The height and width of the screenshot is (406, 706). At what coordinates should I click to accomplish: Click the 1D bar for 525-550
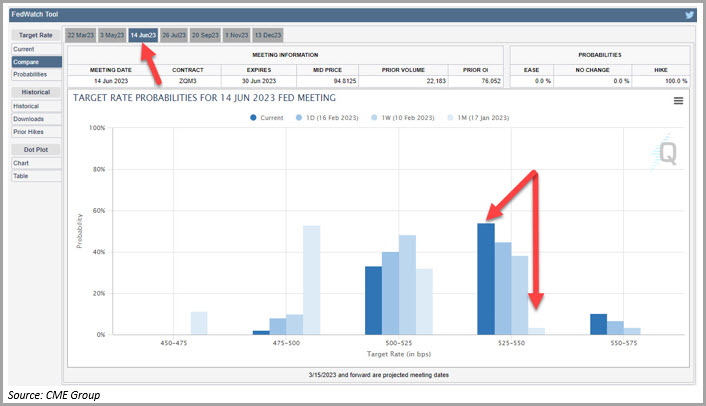[503, 289]
